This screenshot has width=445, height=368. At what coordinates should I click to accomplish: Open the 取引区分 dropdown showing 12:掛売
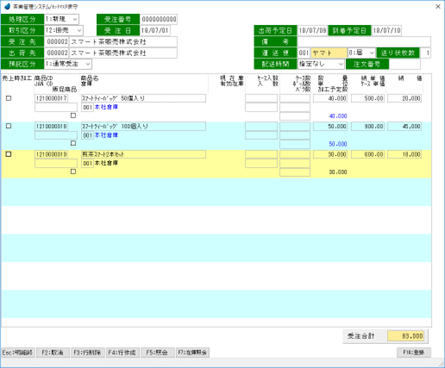(x=64, y=31)
